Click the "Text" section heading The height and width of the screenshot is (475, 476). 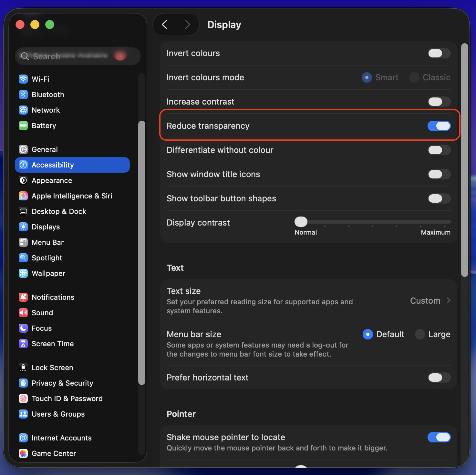175,268
